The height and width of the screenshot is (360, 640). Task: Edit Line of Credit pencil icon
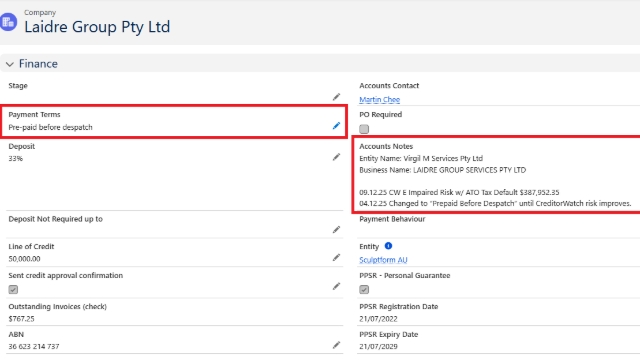click(336, 258)
